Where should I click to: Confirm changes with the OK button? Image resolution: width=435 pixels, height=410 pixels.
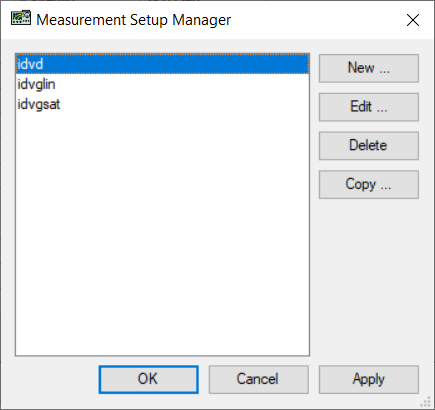coord(149,379)
